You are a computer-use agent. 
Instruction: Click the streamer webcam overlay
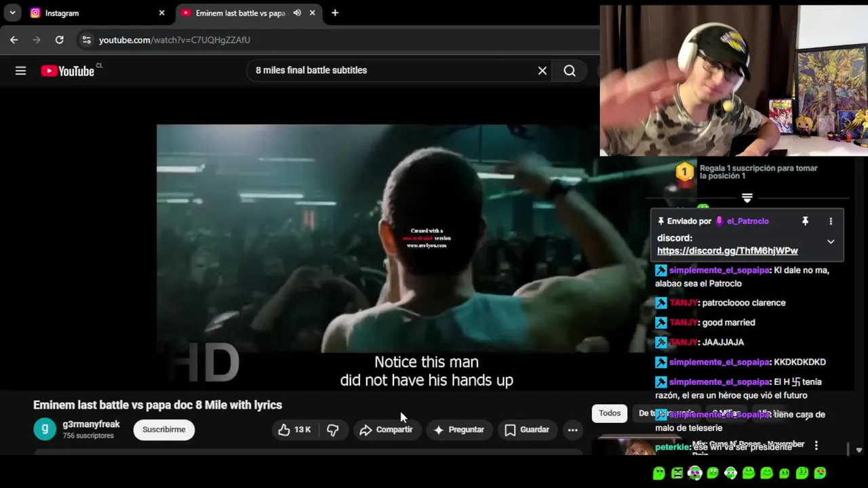pos(734,81)
